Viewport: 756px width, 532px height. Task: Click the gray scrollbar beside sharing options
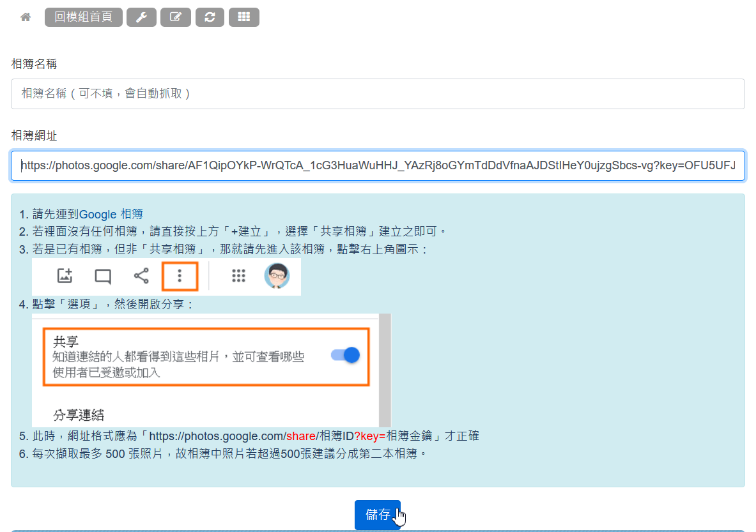[384, 370]
